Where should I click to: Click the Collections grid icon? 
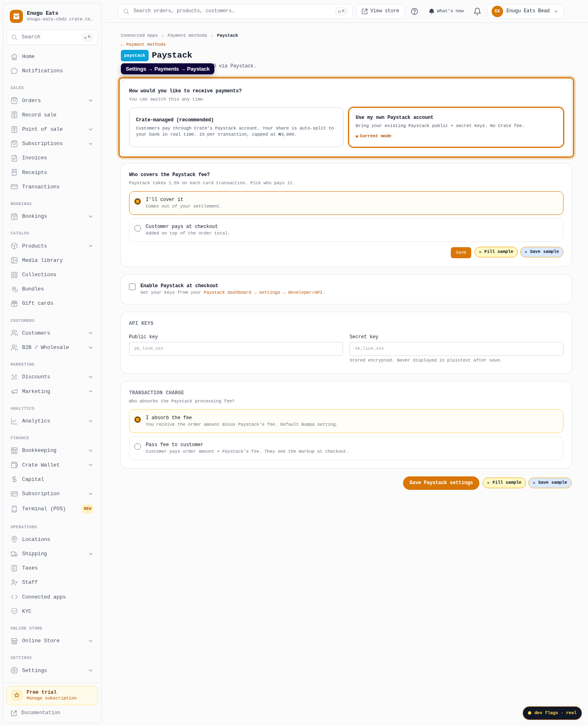(14, 275)
